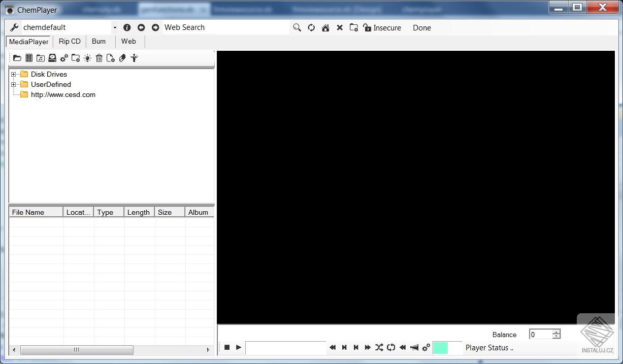Screen dimensions: 623x364
Task: Click the add-folder icon beside the Insecure lock
Action: (x=354, y=28)
